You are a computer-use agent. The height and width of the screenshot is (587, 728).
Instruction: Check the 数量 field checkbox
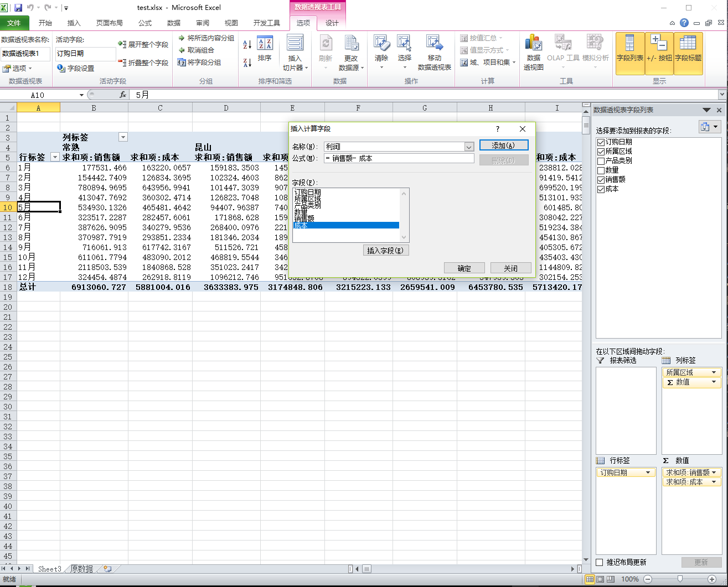[x=601, y=170]
